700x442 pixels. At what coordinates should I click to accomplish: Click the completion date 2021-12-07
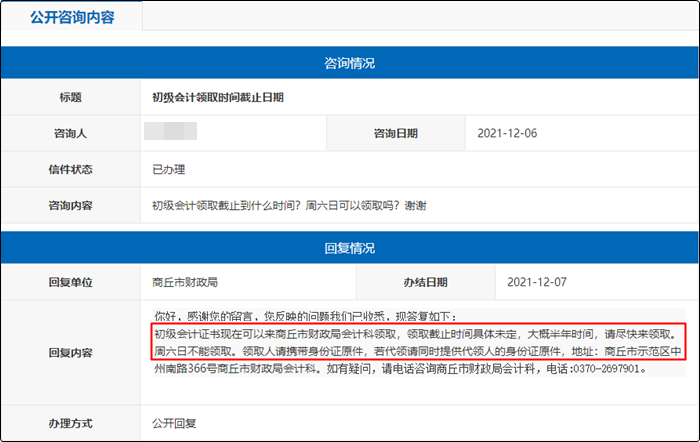click(x=537, y=282)
